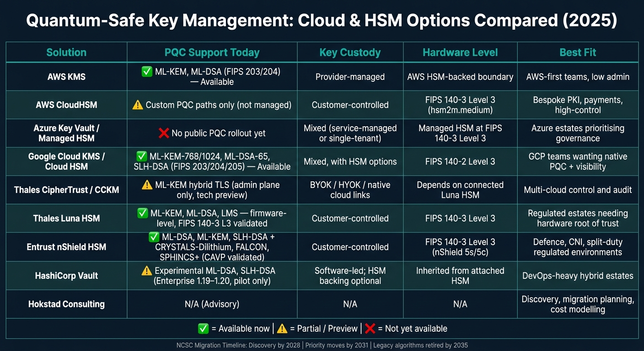
Task: Click 'No public PQC rollout yet' text
Action: pos(219,133)
